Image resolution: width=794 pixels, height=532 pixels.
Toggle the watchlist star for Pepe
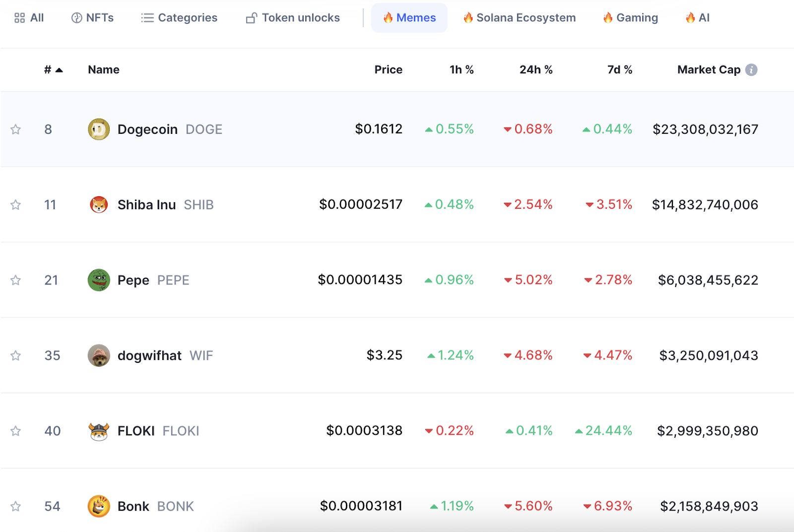pos(16,280)
